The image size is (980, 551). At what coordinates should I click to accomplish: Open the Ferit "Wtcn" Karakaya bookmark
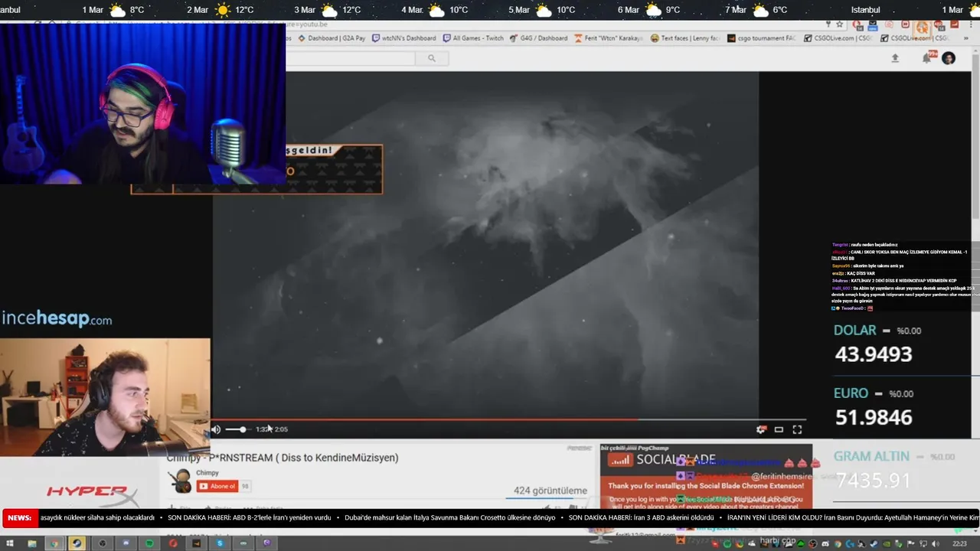(608, 38)
